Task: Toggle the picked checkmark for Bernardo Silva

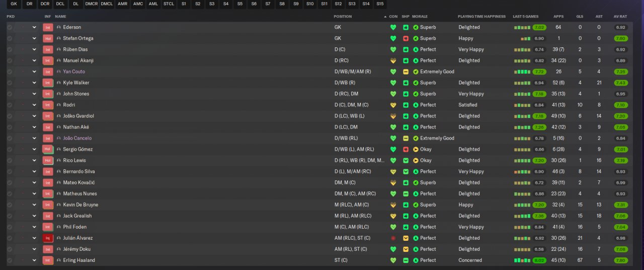Action: (10, 171)
